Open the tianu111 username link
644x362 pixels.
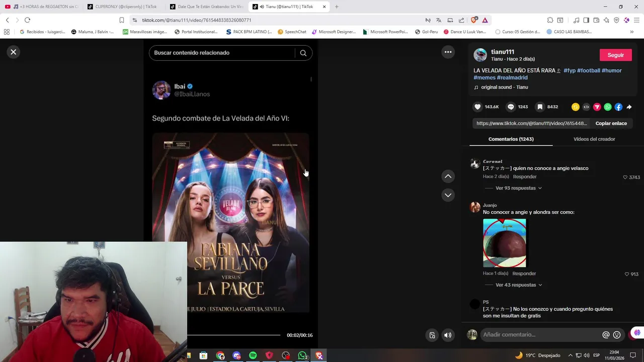pyautogui.click(x=502, y=52)
